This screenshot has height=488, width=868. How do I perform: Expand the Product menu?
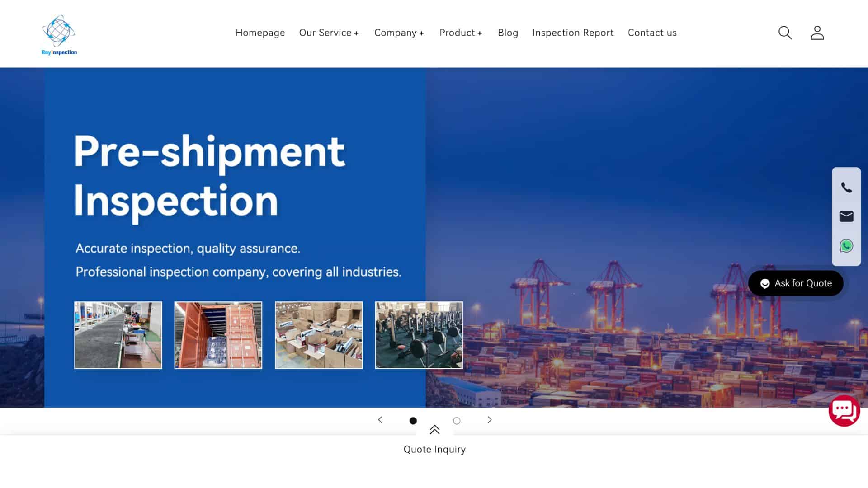click(x=461, y=33)
